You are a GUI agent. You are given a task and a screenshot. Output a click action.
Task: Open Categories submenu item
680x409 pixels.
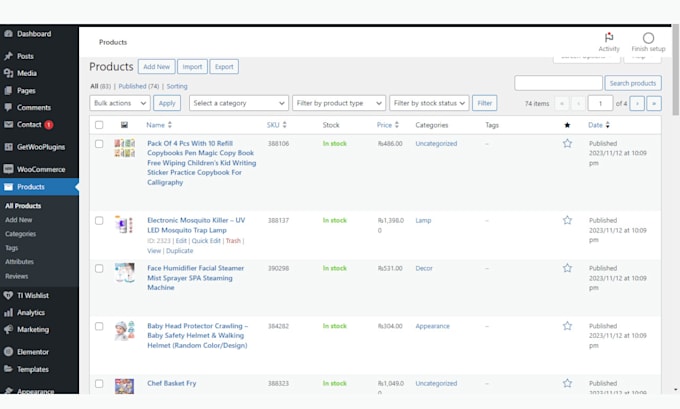(20, 234)
